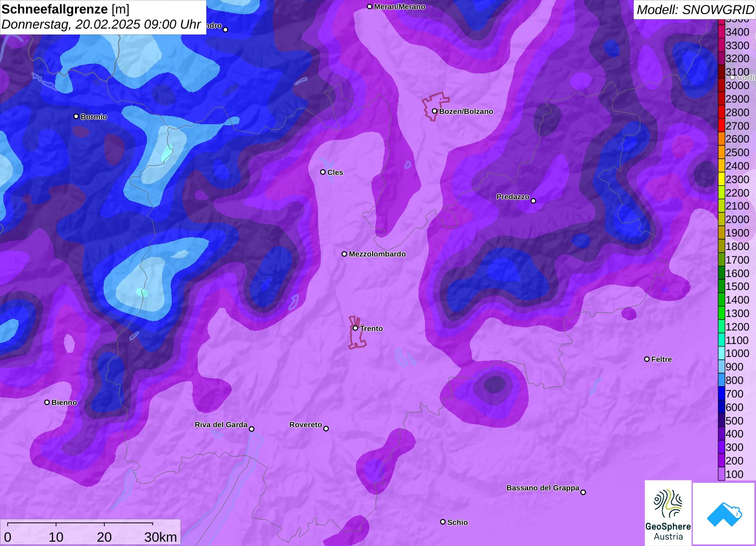Click the 10 label on scale bar
This screenshot has width=756, height=546.
56,537
